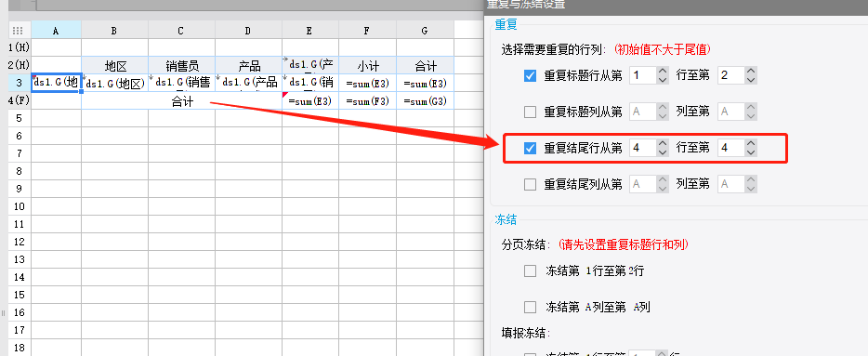Image resolution: width=868 pixels, height=356 pixels.
Task: Select row header 3
Action: (x=20, y=83)
